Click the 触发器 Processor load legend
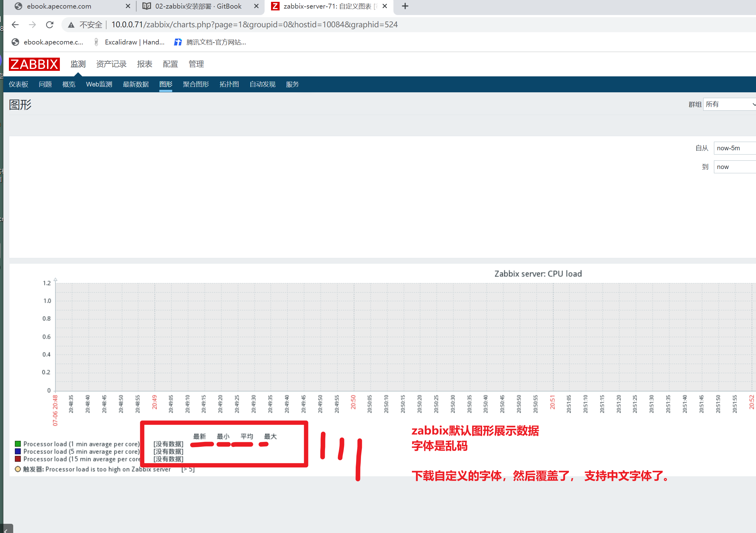 [x=97, y=469]
